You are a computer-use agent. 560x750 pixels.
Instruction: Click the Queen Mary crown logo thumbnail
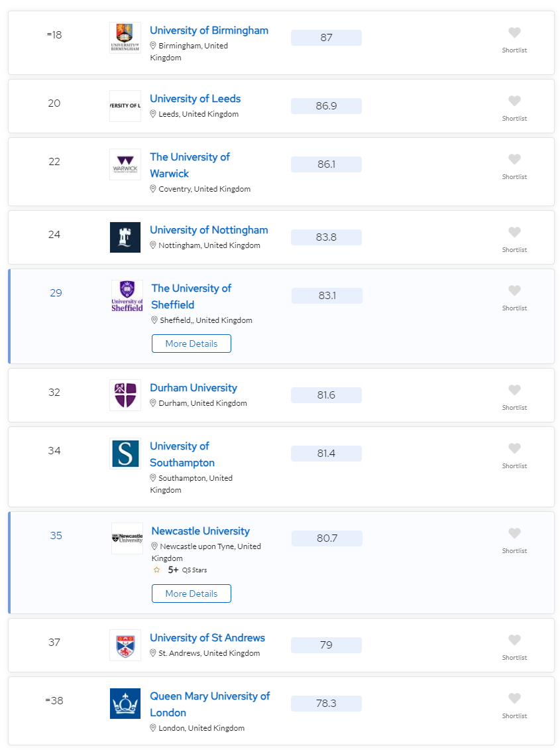[125, 704]
